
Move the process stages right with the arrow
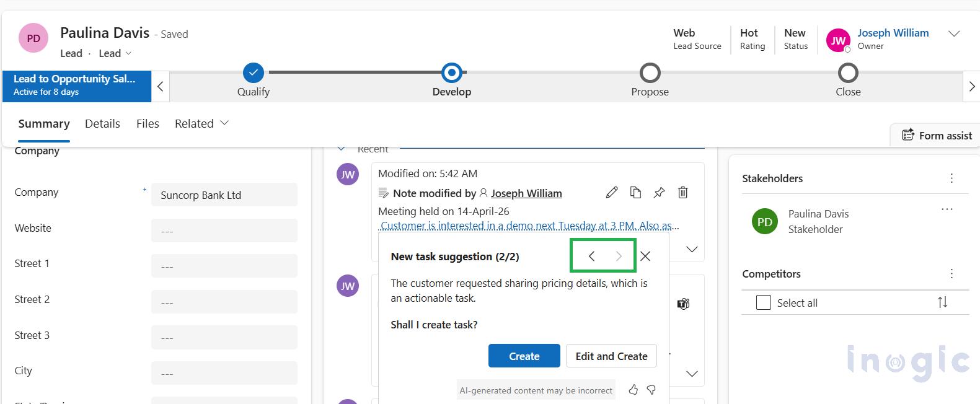971,86
